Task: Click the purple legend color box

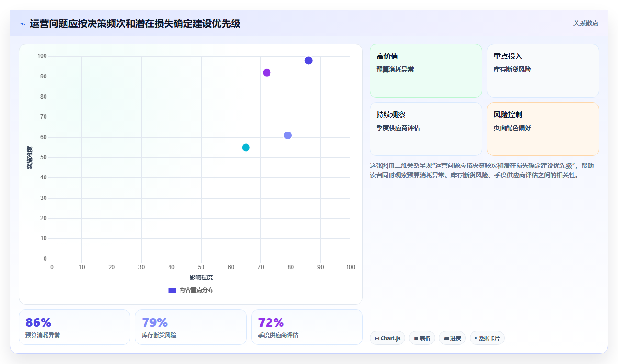Action: pyautogui.click(x=172, y=290)
